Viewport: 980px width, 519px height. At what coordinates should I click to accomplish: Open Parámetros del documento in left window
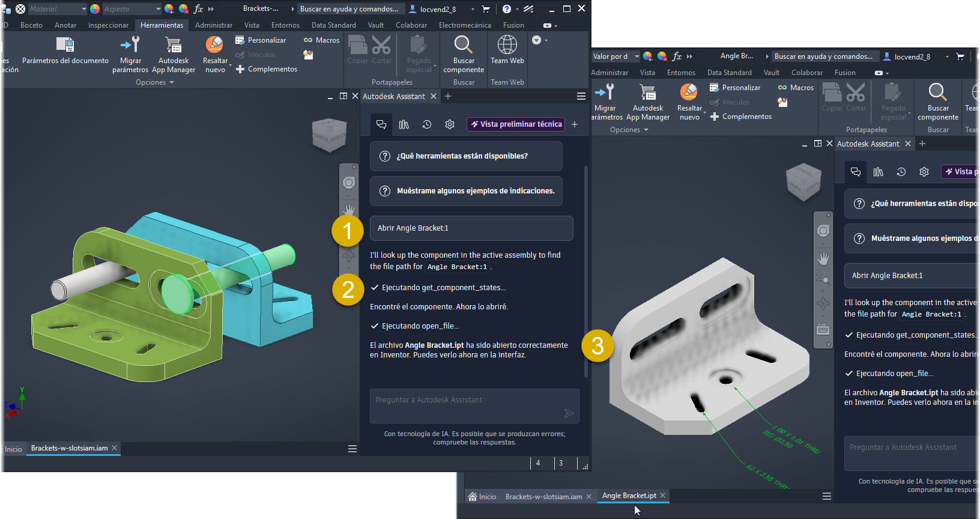point(65,52)
